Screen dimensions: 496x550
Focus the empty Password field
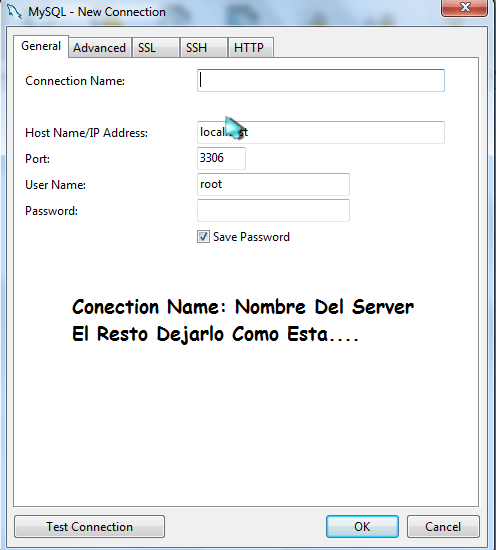click(273, 210)
